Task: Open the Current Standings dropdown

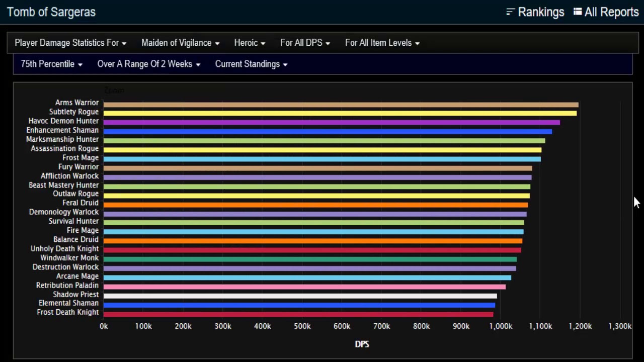Action: click(251, 64)
